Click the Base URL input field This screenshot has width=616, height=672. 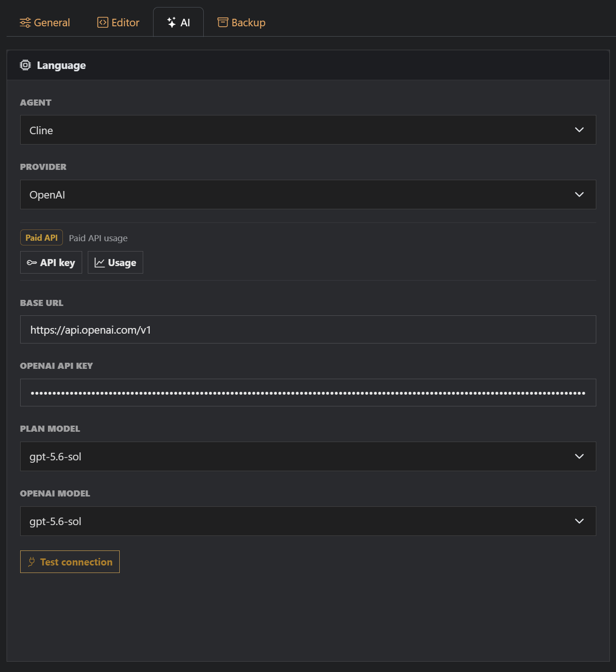pos(308,330)
